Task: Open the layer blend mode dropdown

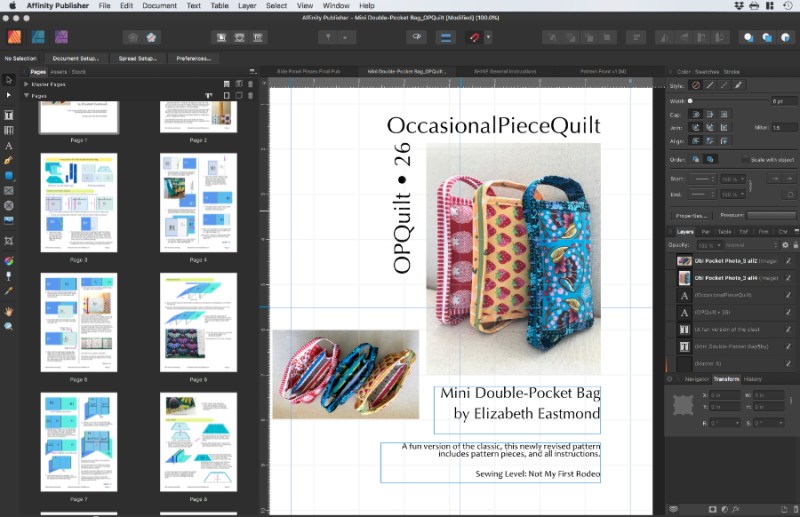Action: [x=750, y=245]
